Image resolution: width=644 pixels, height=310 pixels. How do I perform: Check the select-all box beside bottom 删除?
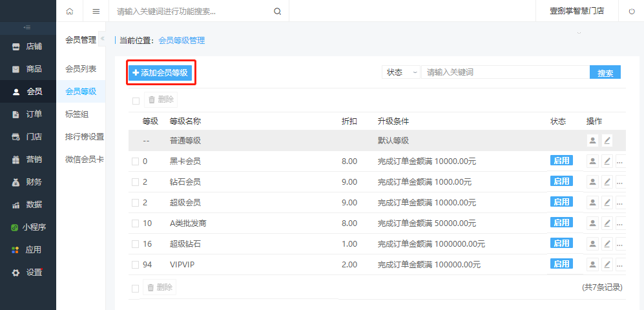coord(135,289)
